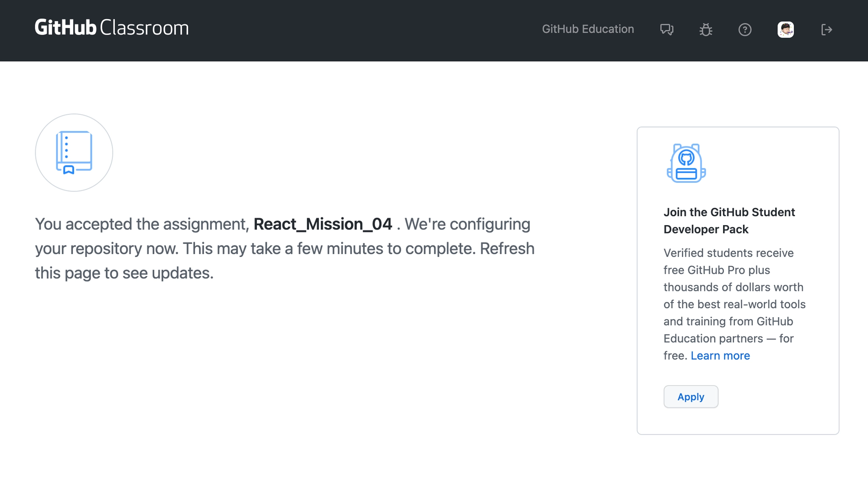Click the sign out icon
The height and width of the screenshot is (491, 868).
(826, 29)
